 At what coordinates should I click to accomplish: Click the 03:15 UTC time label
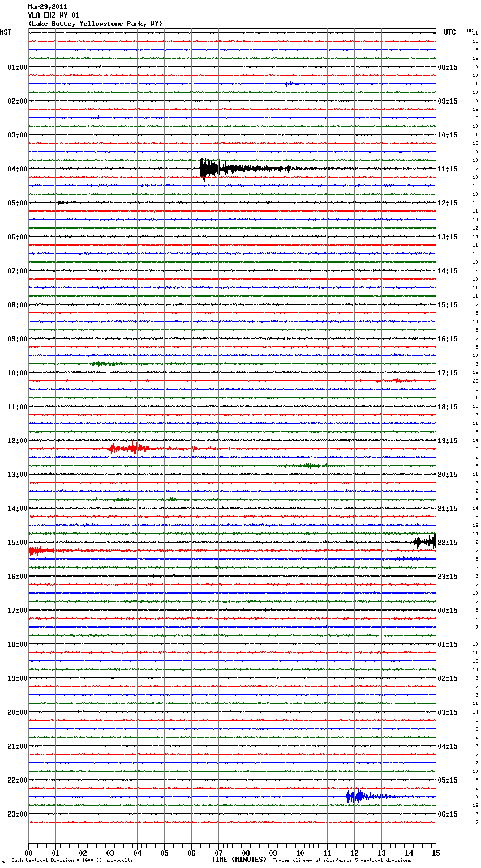[x=448, y=712]
